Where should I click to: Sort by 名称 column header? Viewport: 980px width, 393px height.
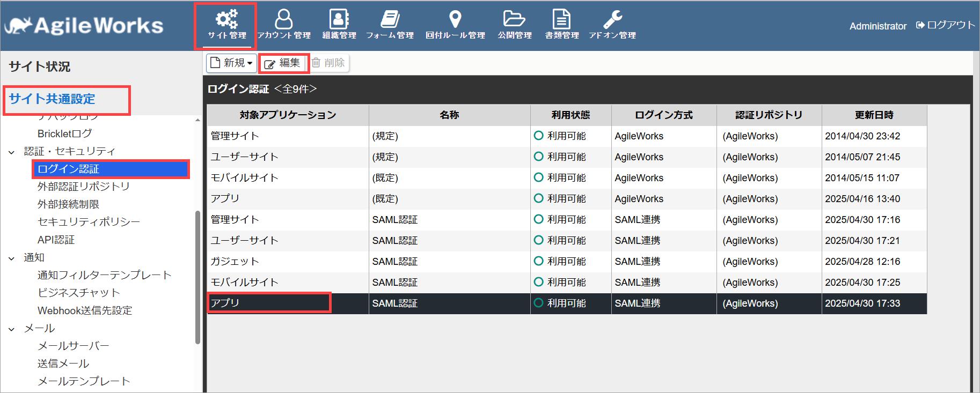(x=450, y=115)
